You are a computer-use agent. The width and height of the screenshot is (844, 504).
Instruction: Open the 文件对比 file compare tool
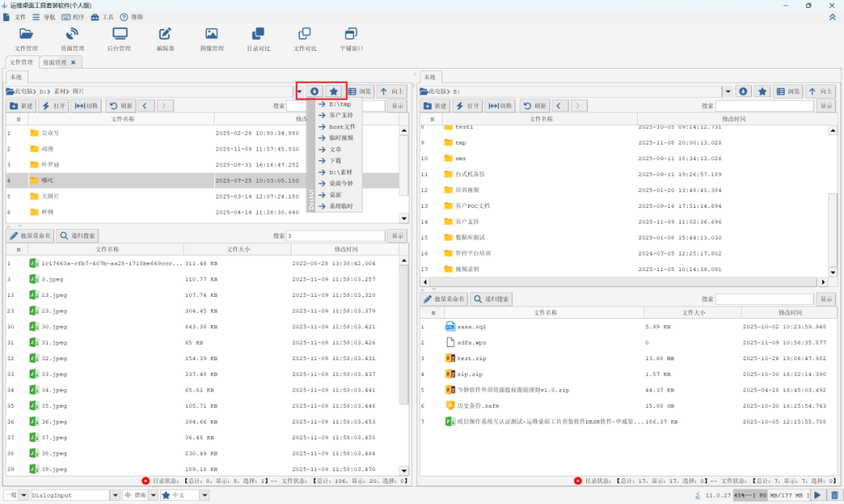[x=305, y=40]
